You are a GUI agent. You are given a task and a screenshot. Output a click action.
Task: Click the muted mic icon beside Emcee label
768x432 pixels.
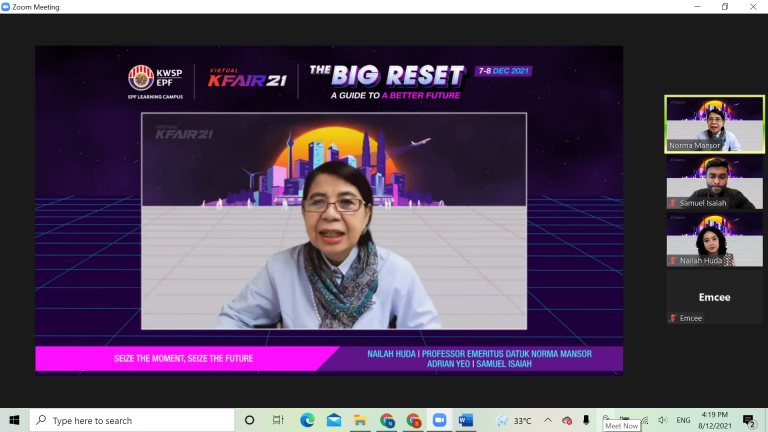point(673,318)
